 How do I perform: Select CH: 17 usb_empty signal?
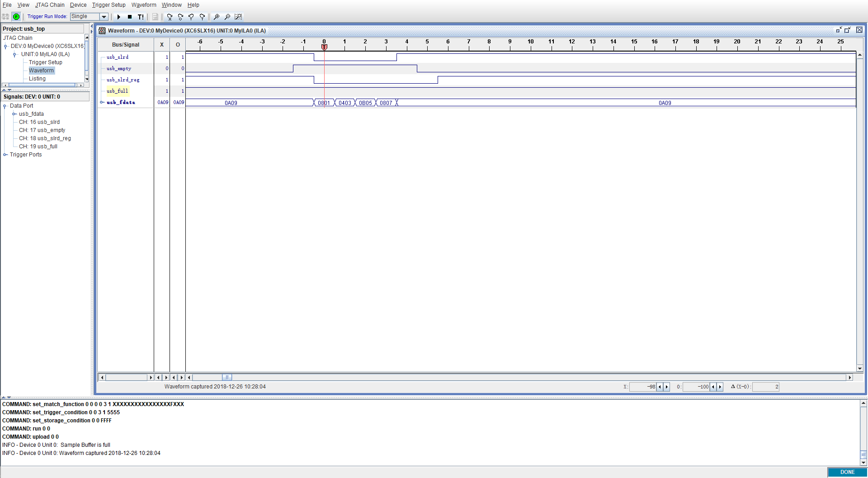[x=42, y=130]
